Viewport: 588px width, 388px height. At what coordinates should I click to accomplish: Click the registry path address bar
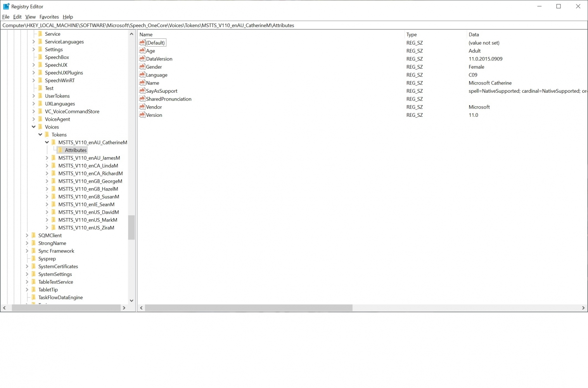coord(294,25)
